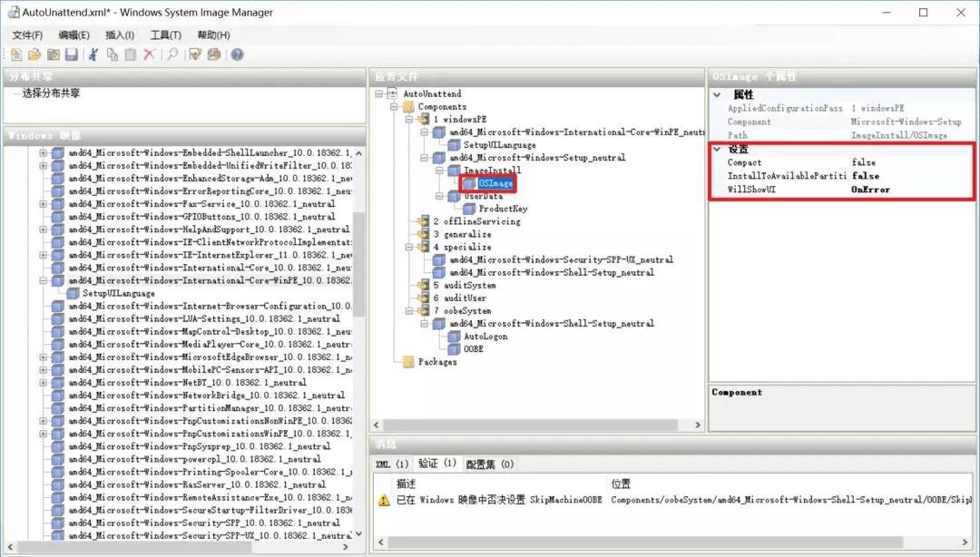Click the Cut scissors toolbar icon
The image size is (980, 557).
pos(93,55)
